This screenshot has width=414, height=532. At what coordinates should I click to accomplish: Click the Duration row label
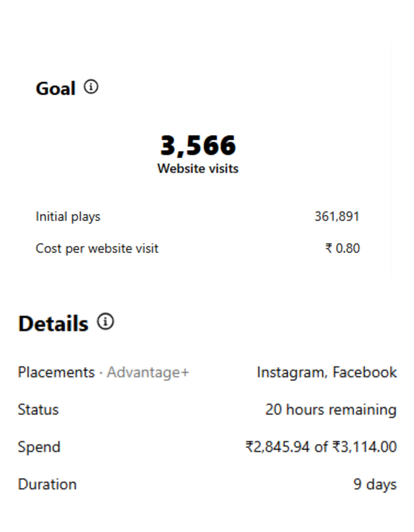coord(47,484)
